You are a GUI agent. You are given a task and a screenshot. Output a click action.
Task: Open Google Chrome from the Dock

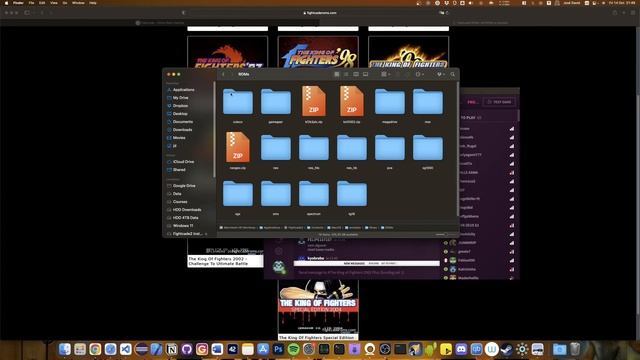coord(95,349)
